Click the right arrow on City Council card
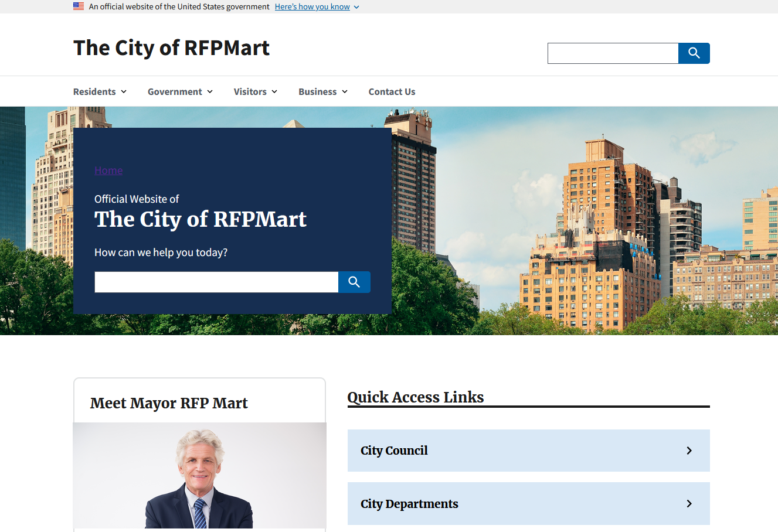Viewport: 778px width, 532px height. coord(689,451)
